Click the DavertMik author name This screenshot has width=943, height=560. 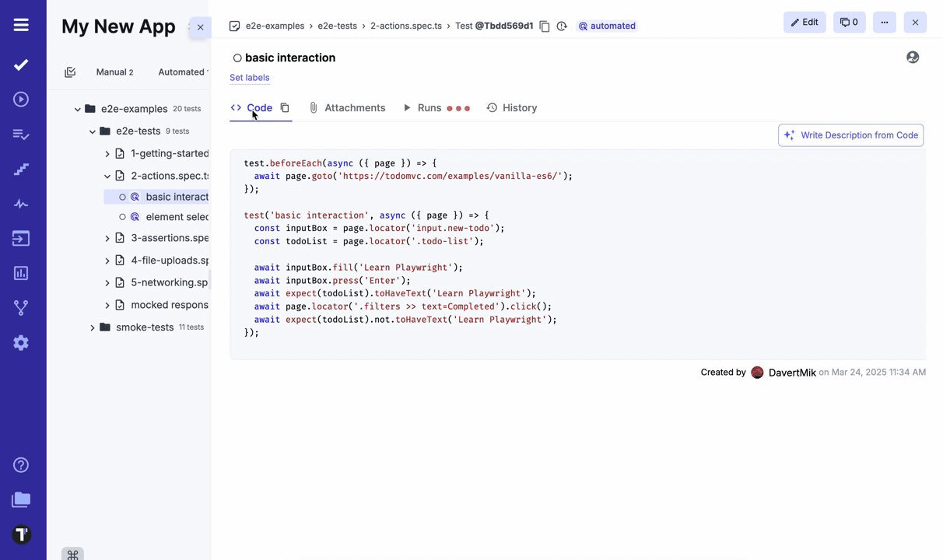(792, 373)
